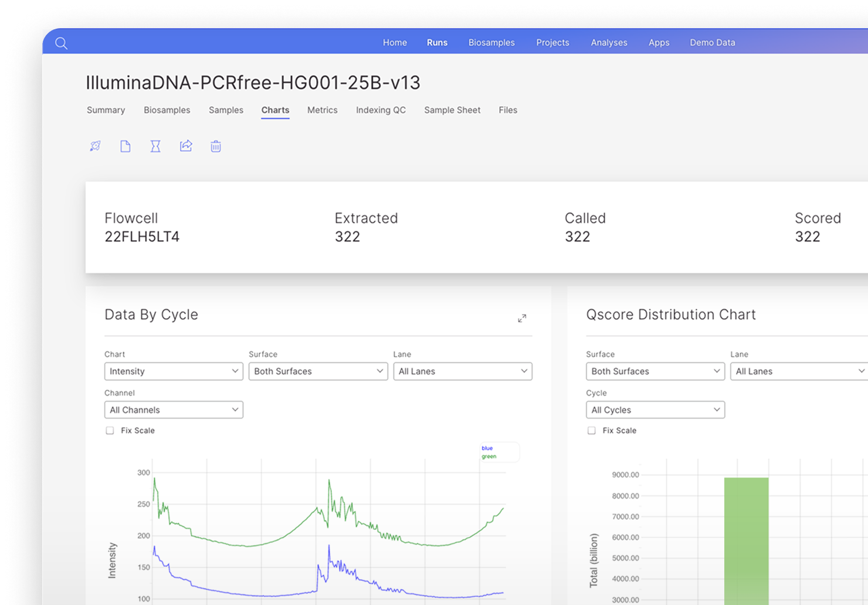
Task: Open Apps in top navigation
Action: click(659, 43)
